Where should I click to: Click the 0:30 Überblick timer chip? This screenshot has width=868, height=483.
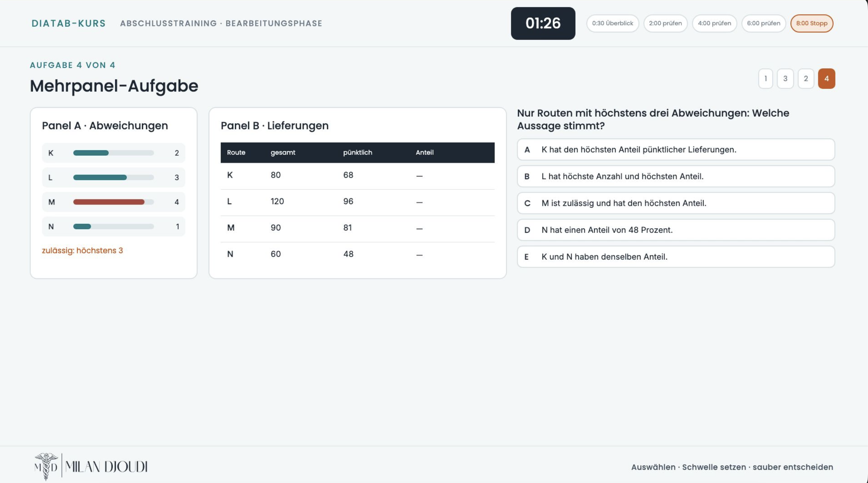click(x=612, y=23)
